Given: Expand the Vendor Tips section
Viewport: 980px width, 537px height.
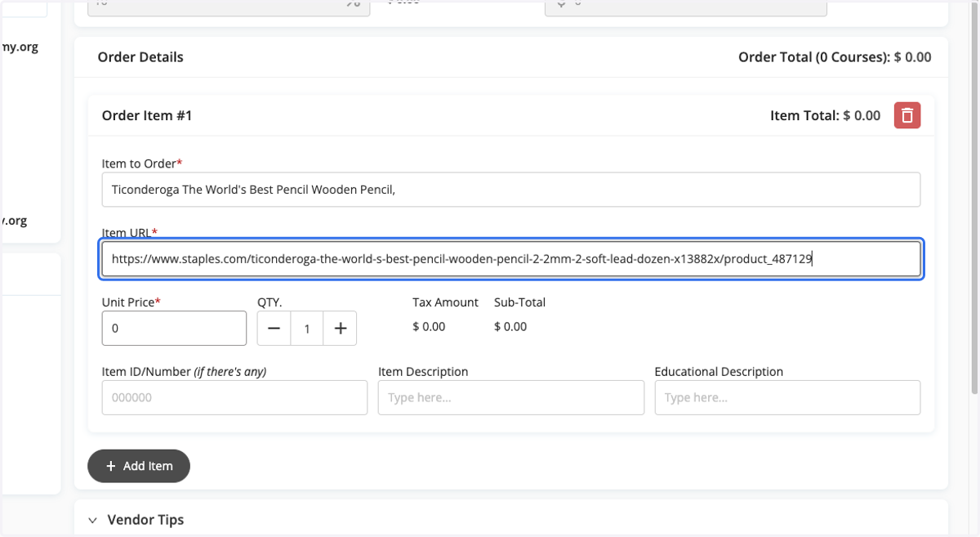Looking at the screenshot, I should [136, 520].
